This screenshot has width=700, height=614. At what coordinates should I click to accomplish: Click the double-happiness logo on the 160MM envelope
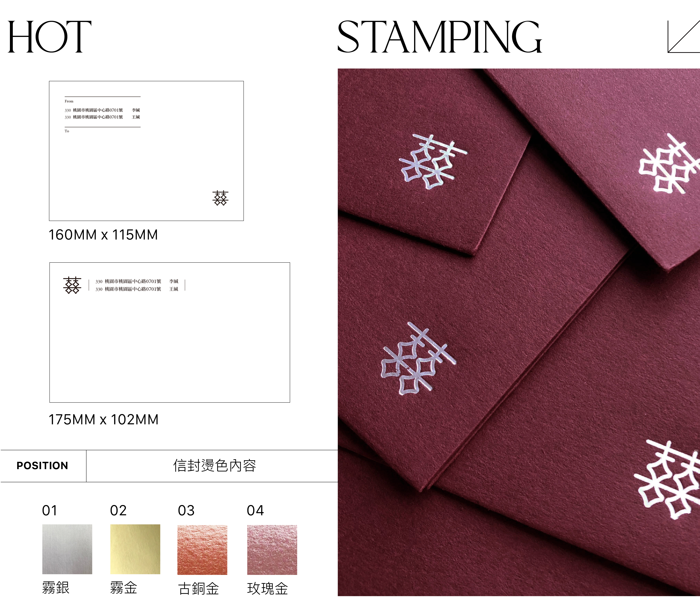(220, 198)
